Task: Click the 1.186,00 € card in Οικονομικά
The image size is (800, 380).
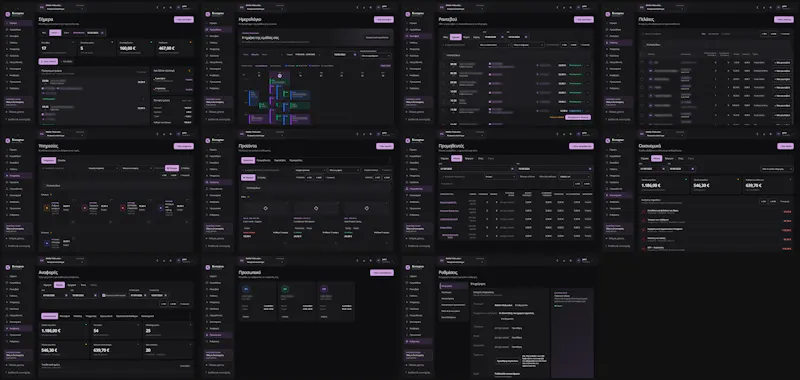Action: pos(663,186)
